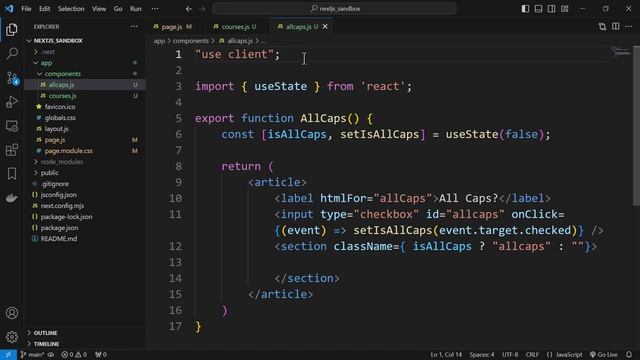Open globals.css in the file tree

60,118
